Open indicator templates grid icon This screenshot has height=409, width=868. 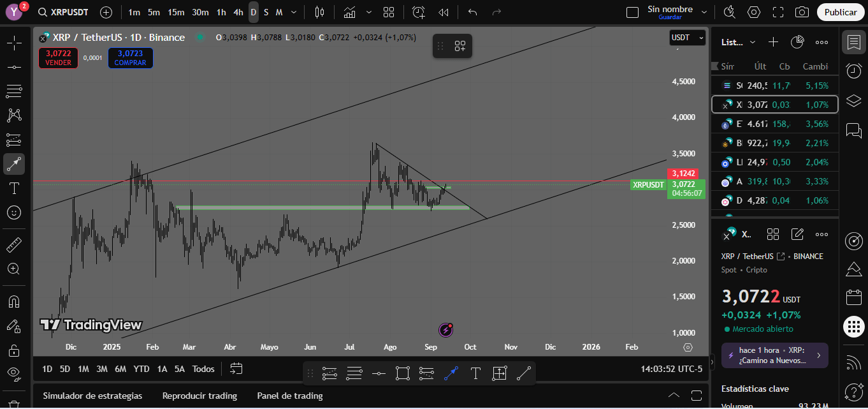click(389, 12)
